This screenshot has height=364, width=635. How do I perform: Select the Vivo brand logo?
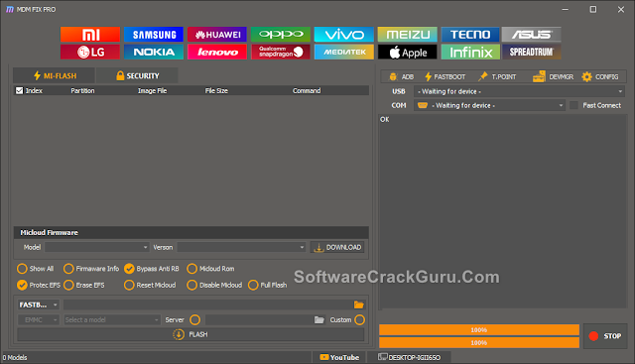pos(344,35)
